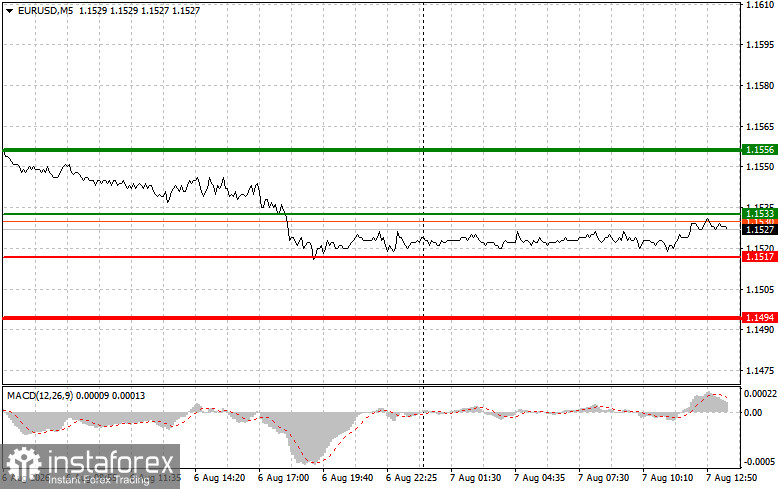Select the MACD 0.00 scale value

click(753, 412)
